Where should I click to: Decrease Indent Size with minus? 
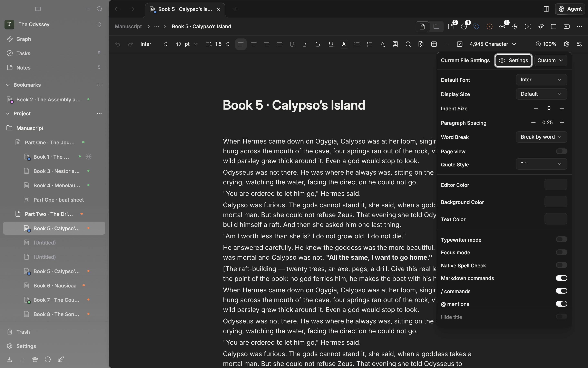coord(536,108)
